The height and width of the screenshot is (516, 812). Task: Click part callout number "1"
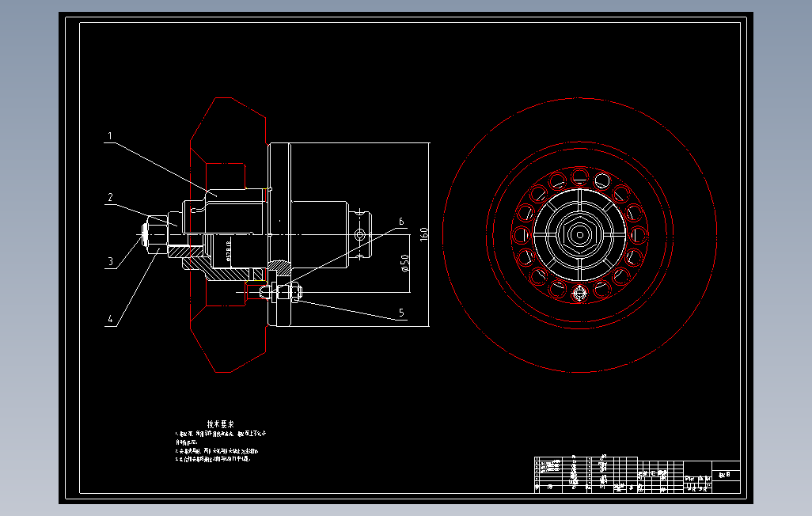[x=110, y=136]
